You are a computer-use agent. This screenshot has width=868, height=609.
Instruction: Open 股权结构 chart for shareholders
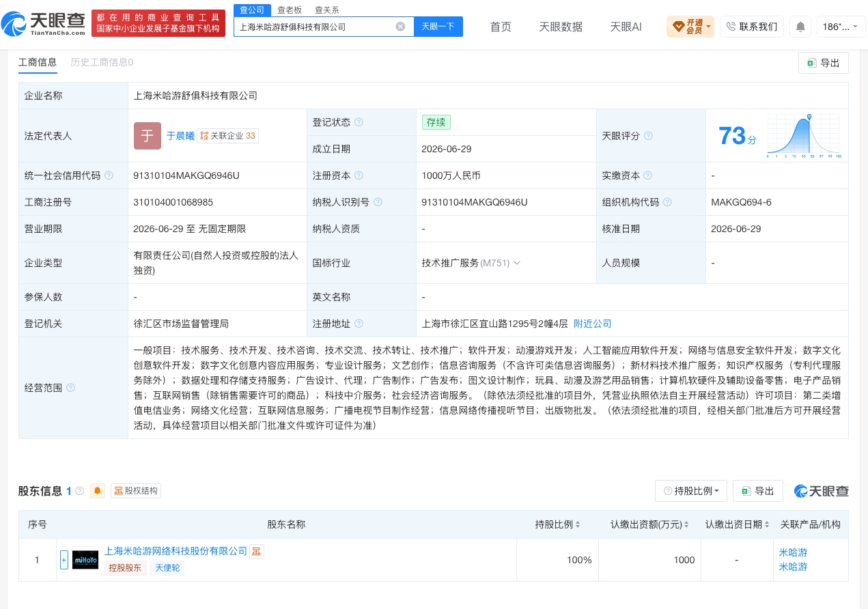[136, 490]
